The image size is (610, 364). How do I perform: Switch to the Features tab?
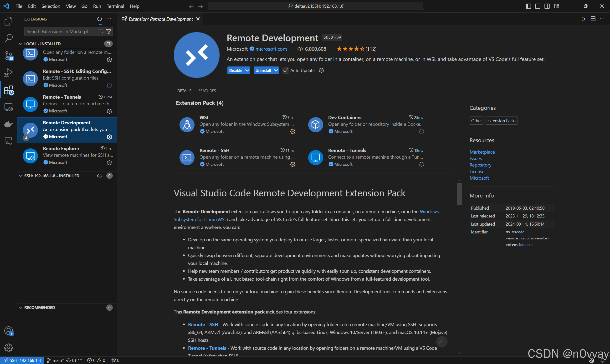(207, 91)
